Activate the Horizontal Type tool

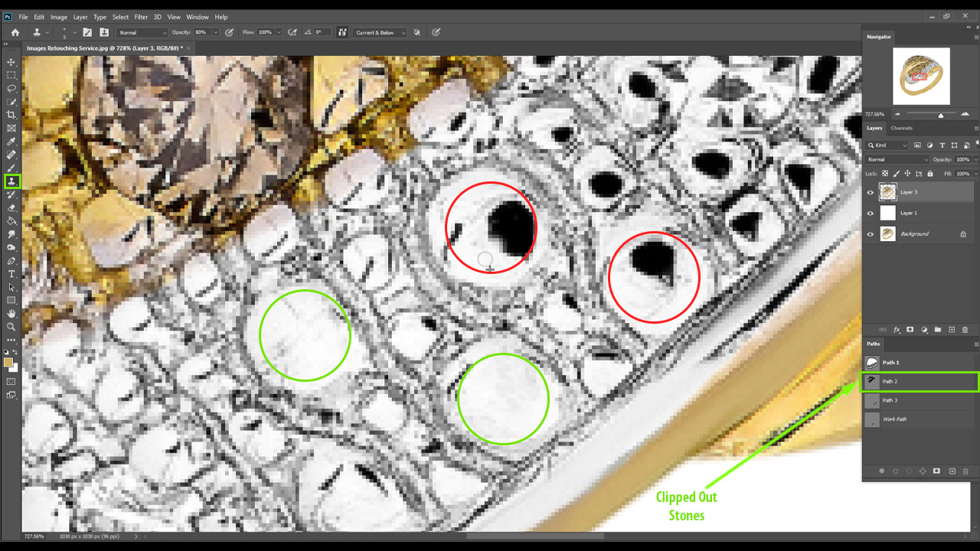(11, 274)
